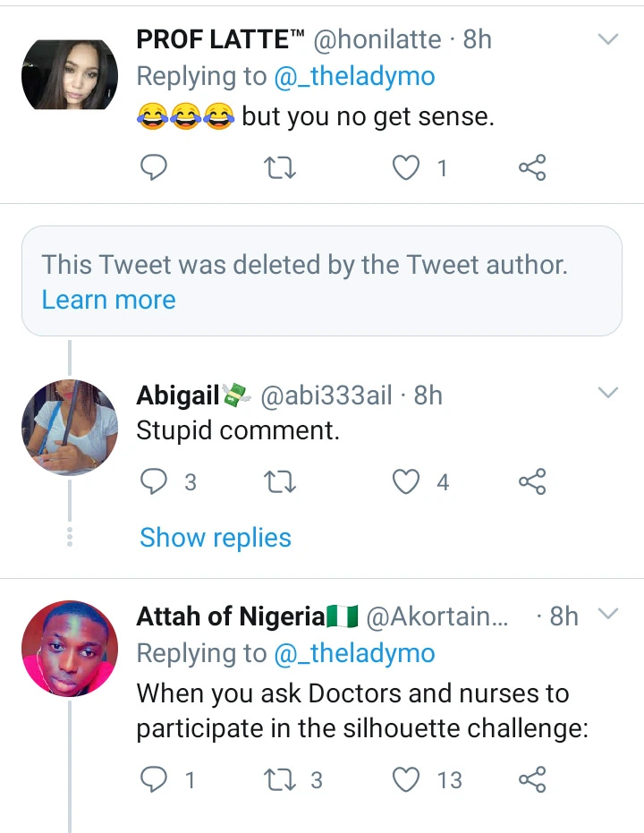
Task: Retweet Abigail's 'Stupid comment' tweet
Action: pyautogui.click(x=282, y=482)
